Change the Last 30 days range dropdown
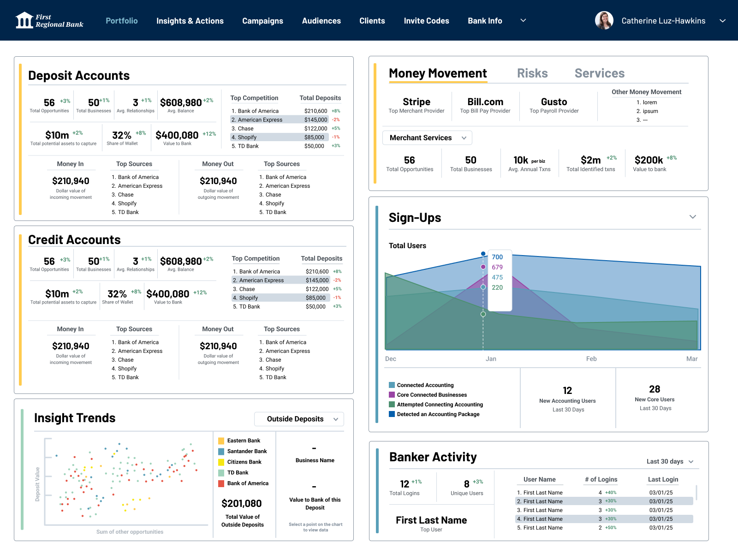This screenshot has height=560, width=738. tap(670, 461)
